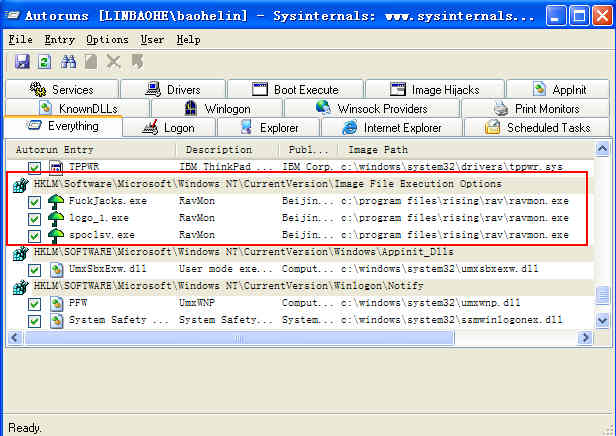This screenshot has height=436, width=616.
Task: Uncheck the UmxSbxExw.dll checkbox
Action: [x=35, y=270]
